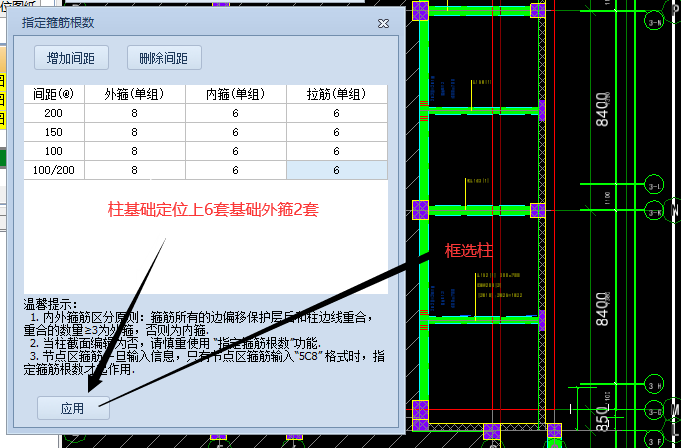Click the 外箍(单组) column header
This screenshot has width=681, height=448.
tap(135, 94)
